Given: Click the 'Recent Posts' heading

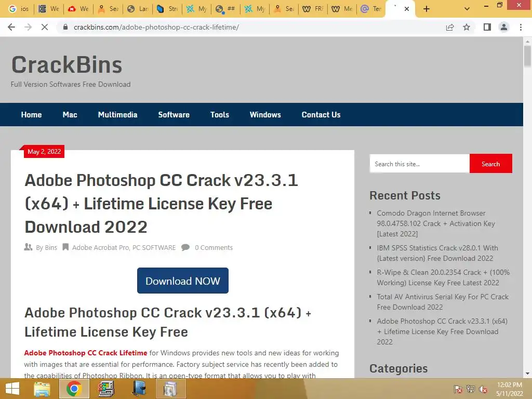Looking at the screenshot, I should click(405, 195).
